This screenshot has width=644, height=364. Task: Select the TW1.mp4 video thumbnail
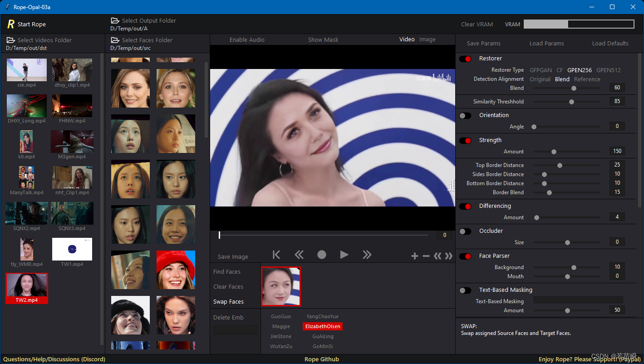tap(72, 249)
